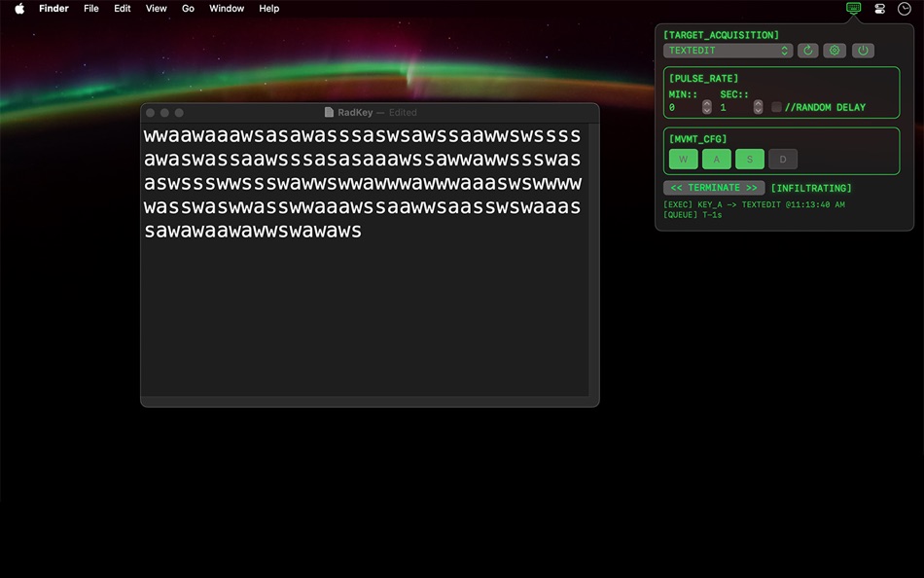Click the RadKey window vertical scrollbar

[x=593, y=260]
